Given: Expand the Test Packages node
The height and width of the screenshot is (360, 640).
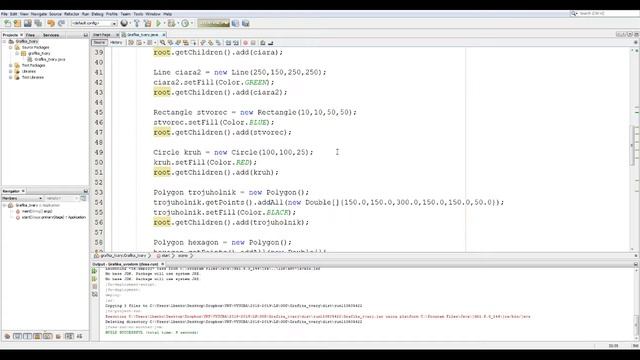Looking at the screenshot, I should pos(11,65).
